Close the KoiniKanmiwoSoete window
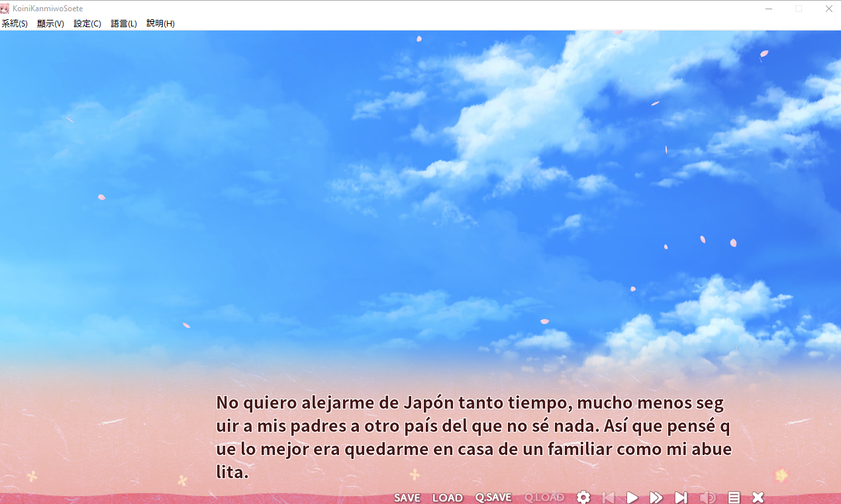 (x=828, y=9)
